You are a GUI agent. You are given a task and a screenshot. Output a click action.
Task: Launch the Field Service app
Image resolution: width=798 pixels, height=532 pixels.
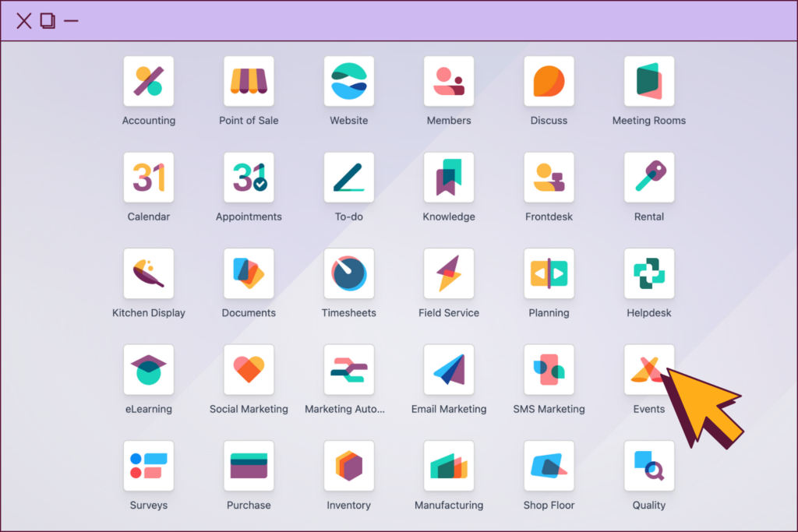[x=449, y=273]
